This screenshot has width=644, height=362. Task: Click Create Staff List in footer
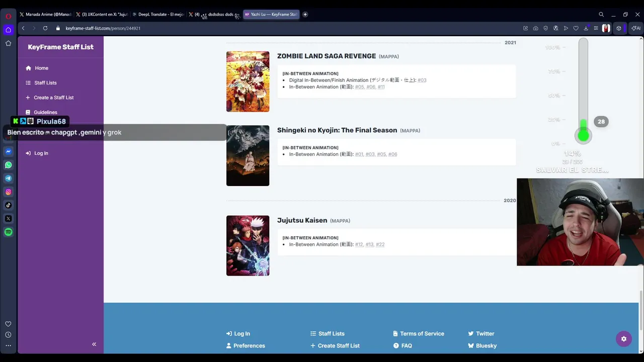[x=335, y=345]
